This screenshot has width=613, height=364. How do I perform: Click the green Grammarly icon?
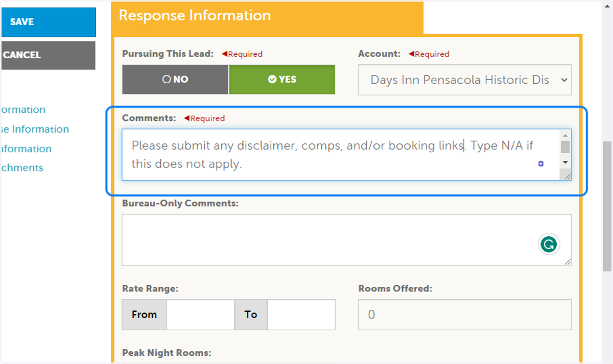[x=549, y=245]
